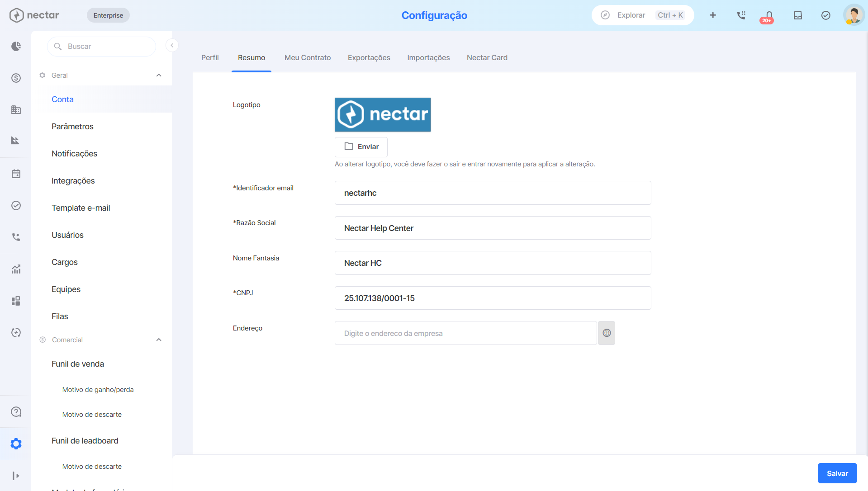Image resolution: width=868 pixels, height=491 pixels.
Task: Open the user avatar profile menu
Action: pyautogui.click(x=854, y=15)
